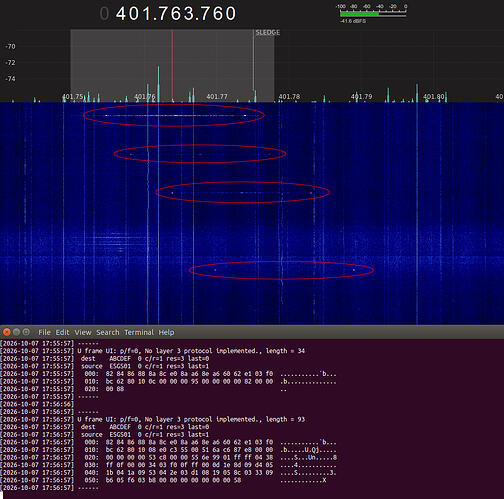
Task: Click hex row 040: 1b 04 1a 09 53
Action: coord(168,473)
